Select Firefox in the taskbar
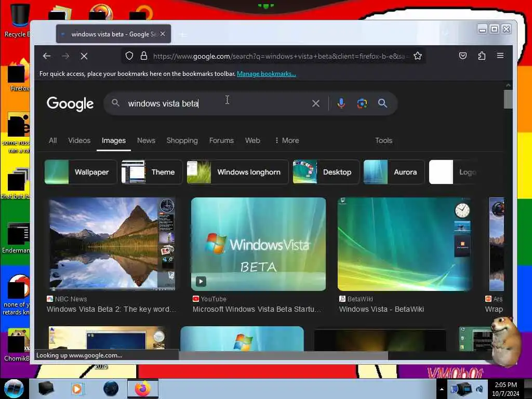 coord(143,389)
